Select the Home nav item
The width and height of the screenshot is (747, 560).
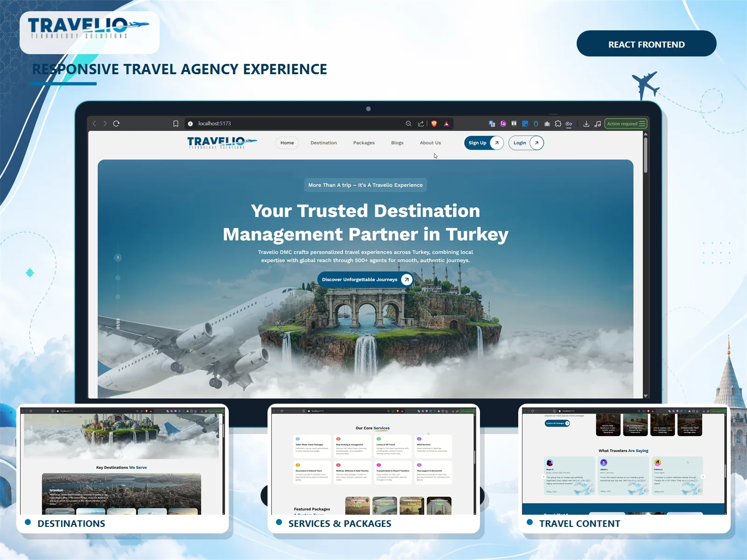pyautogui.click(x=287, y=143)
